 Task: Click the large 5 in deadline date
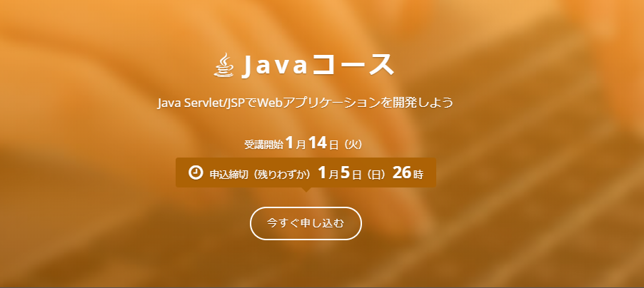click(345, 173)
